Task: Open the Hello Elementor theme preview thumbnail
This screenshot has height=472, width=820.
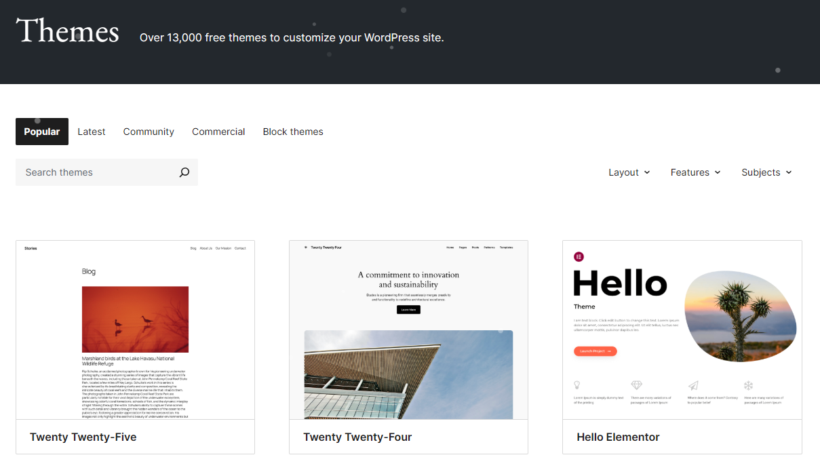Action: (682, 330)
